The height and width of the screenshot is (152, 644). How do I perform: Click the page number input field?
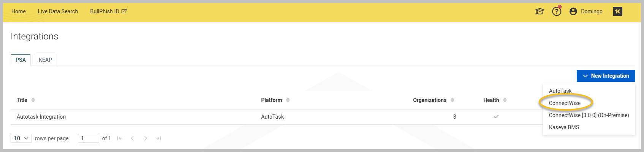click(88, 138)
